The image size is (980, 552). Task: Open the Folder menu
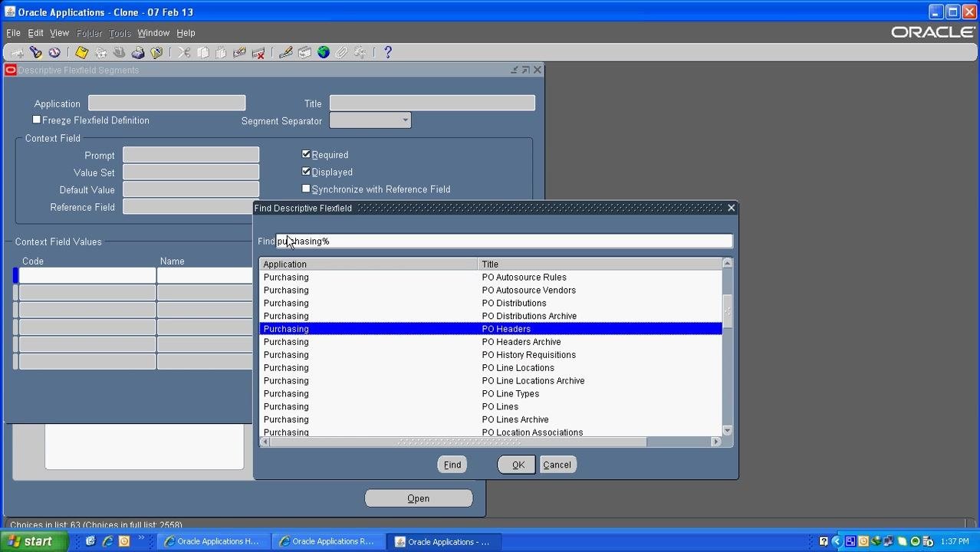(89, 33)
